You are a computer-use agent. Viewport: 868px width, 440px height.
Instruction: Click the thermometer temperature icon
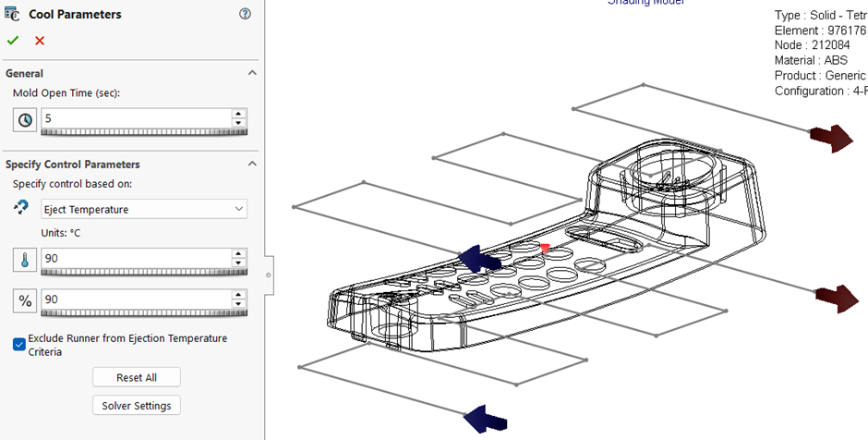(x=25, y=260)
